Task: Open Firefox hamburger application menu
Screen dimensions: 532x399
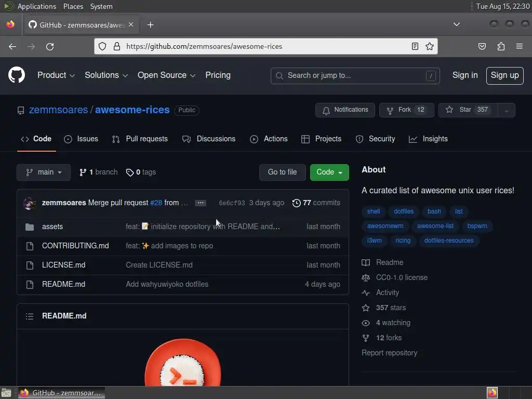Action: tap(520, 46)
